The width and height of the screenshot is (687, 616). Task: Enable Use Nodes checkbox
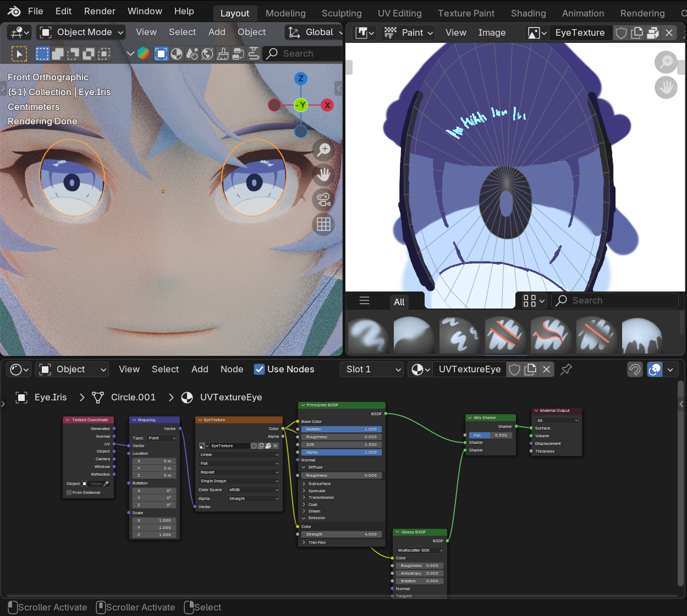[259, 369]
